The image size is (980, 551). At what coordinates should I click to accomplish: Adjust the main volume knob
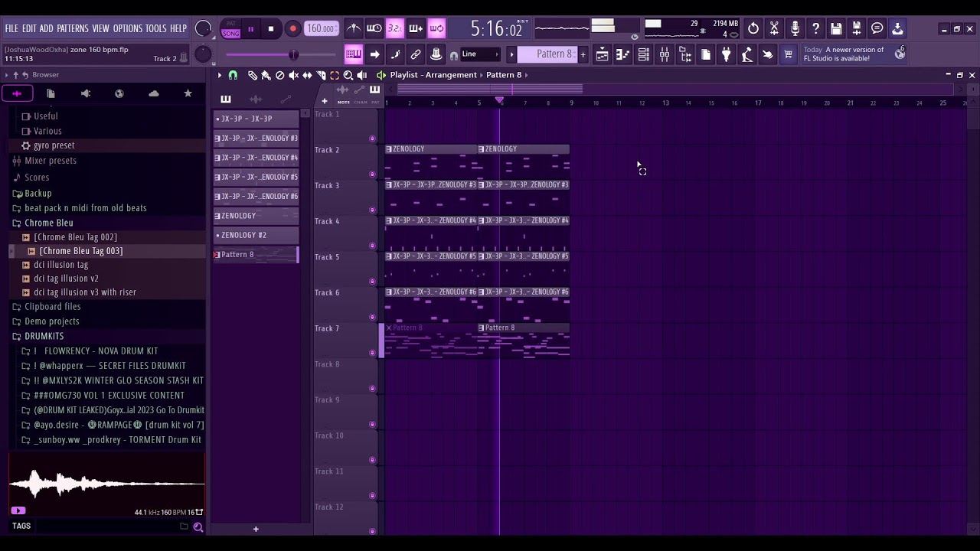coord(203,29)
